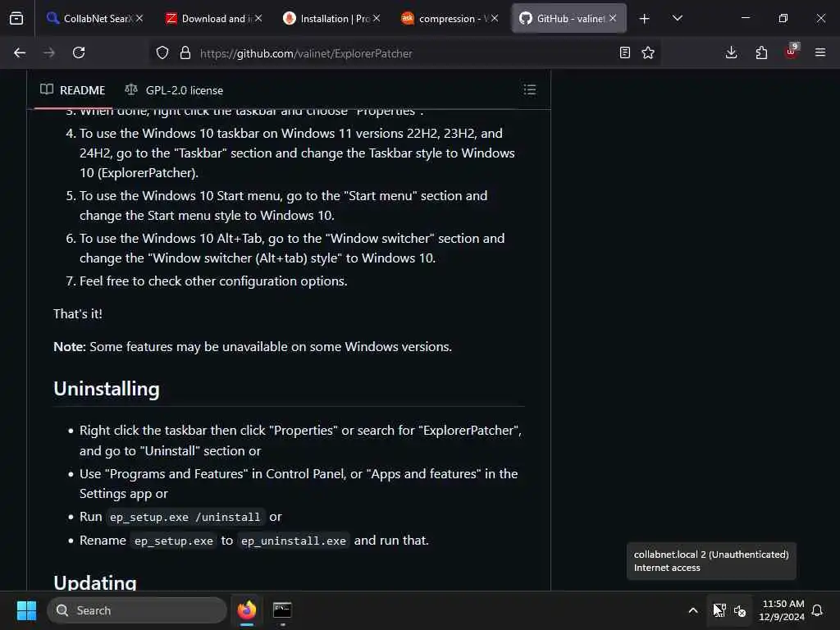840x630 pixels.
Task: Open the extensions menu
Action: coord(761,53)
